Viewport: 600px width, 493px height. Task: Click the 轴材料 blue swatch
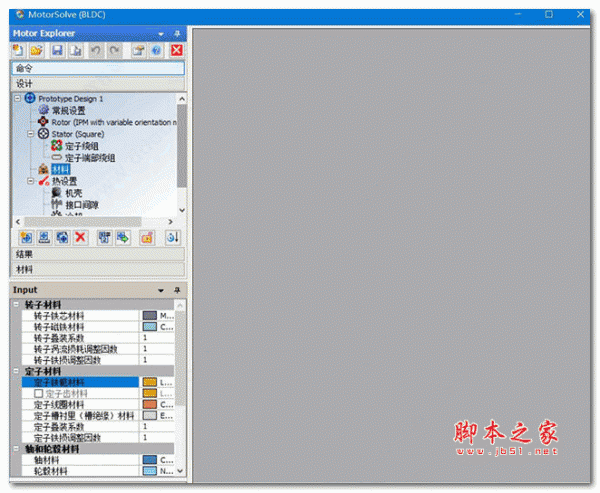pyautogui.click(x=150, y=460)
